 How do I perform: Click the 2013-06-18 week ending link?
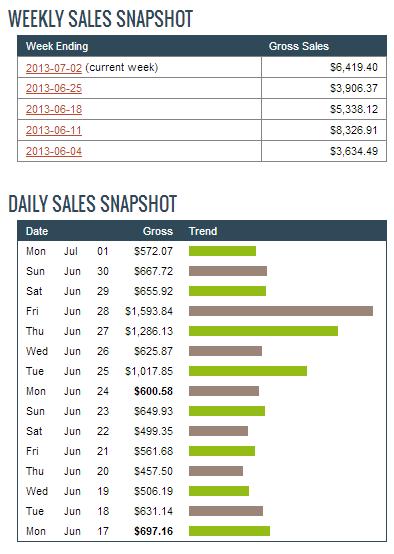(54, 109)
